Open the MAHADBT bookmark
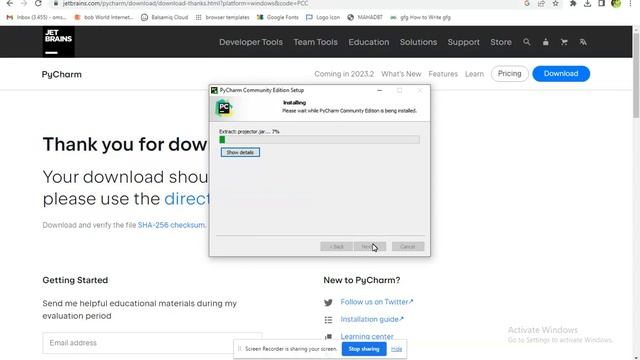 [365, 17]
